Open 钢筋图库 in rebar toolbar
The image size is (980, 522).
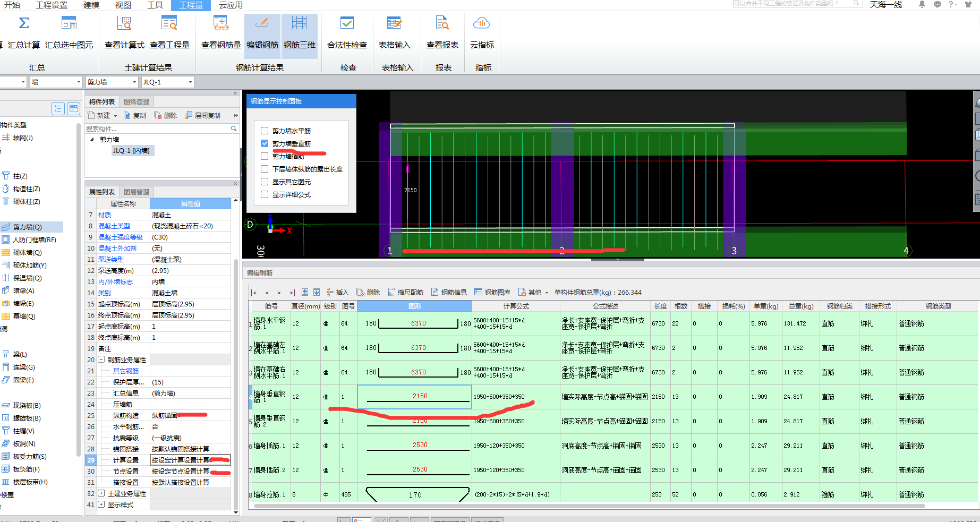coord(492,292)
